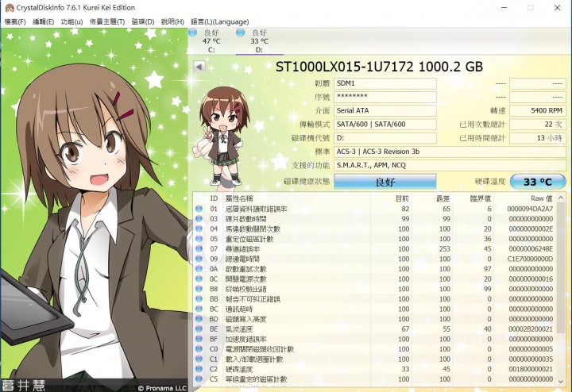This screenshot has height=392, width=572.
Task: Click the blue status circle for attribute C1
Action: click(x=199, y=359)
